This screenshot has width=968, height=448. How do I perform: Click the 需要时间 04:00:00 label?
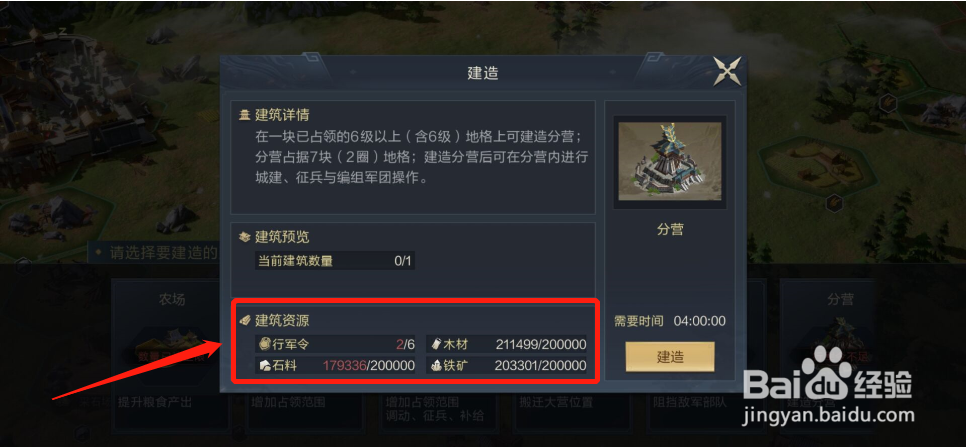tap(670, 321)
